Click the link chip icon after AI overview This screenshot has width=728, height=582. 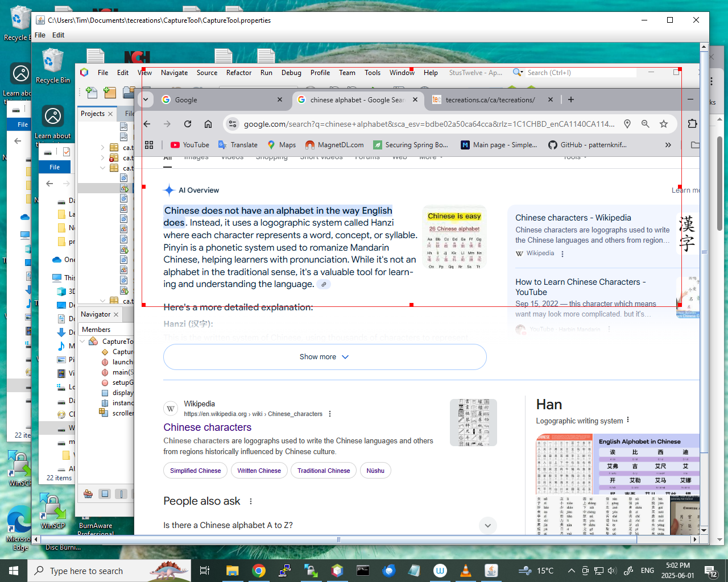[324, 284]
